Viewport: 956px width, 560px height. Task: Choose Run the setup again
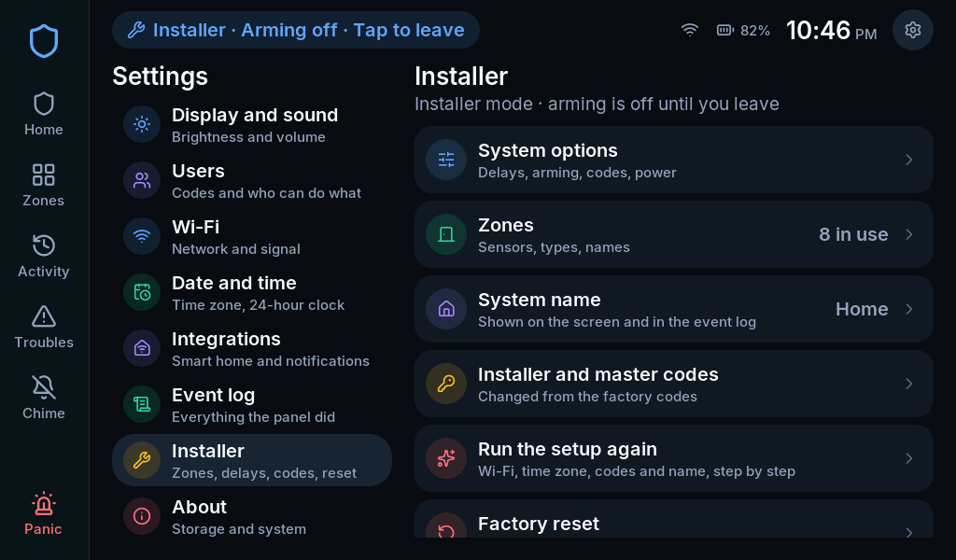tap(674, 458)
